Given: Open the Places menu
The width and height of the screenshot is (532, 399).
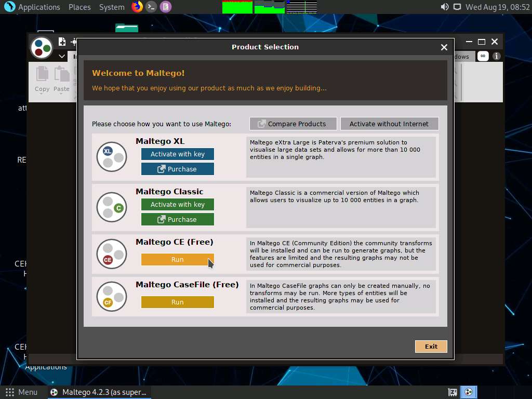Looking at the screenshot, I should pyautogui.click(x=79, y=7).
